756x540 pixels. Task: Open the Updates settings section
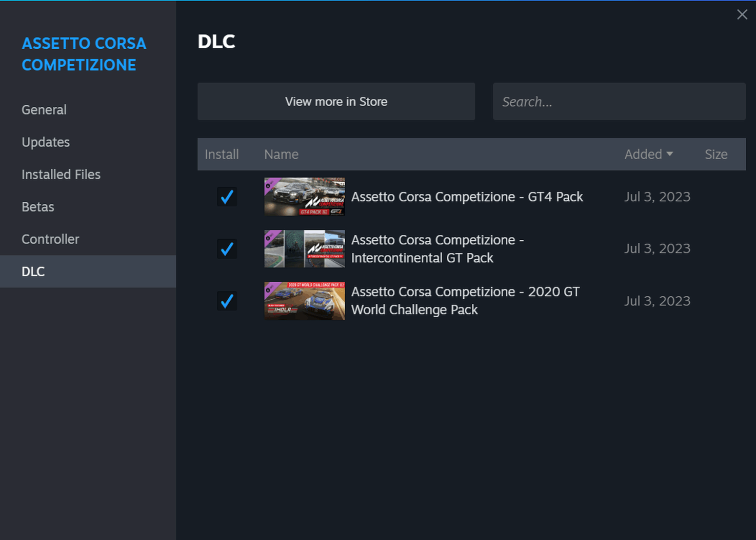pyautogui.click(x=46, y=142)
